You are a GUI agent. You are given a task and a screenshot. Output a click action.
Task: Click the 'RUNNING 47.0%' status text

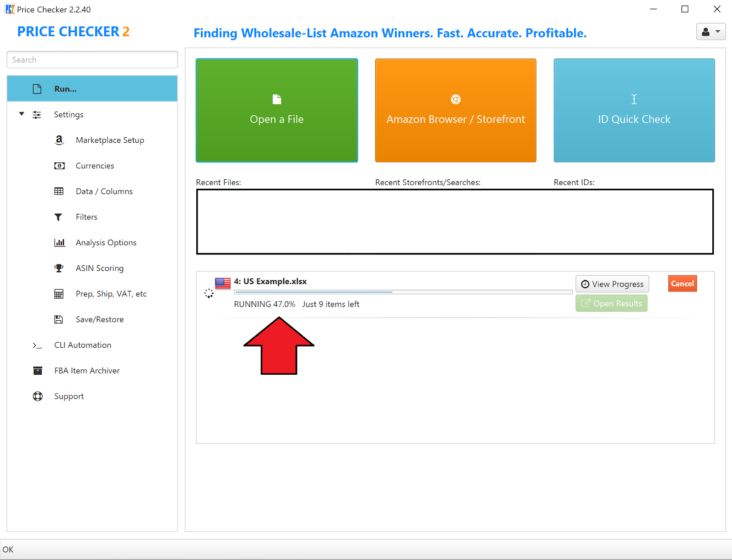[264, 304]
